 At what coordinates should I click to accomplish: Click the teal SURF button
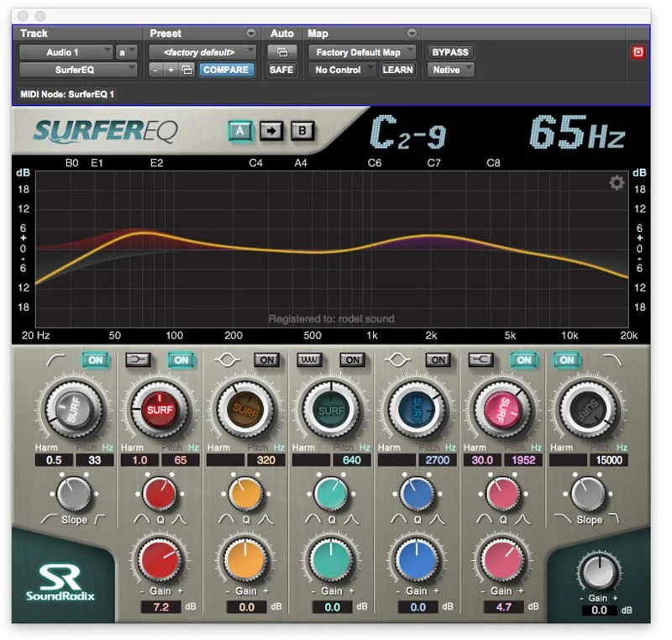pos(331,410)
